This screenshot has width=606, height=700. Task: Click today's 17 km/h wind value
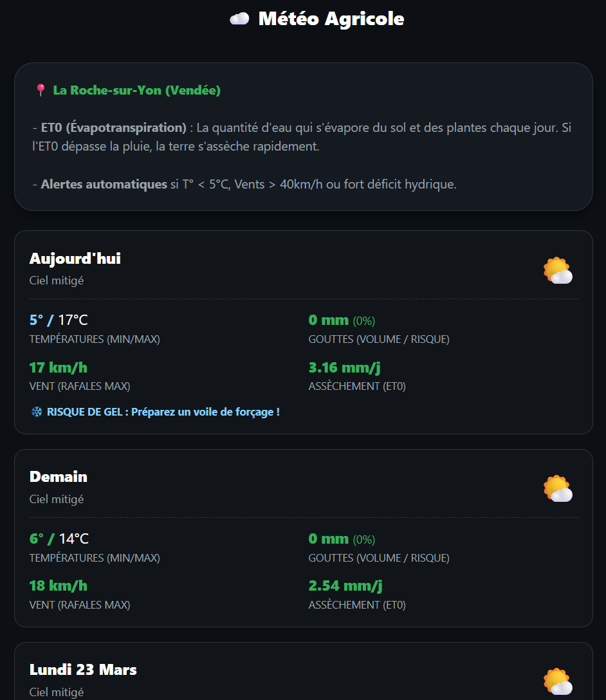click(x=58, y=368)
